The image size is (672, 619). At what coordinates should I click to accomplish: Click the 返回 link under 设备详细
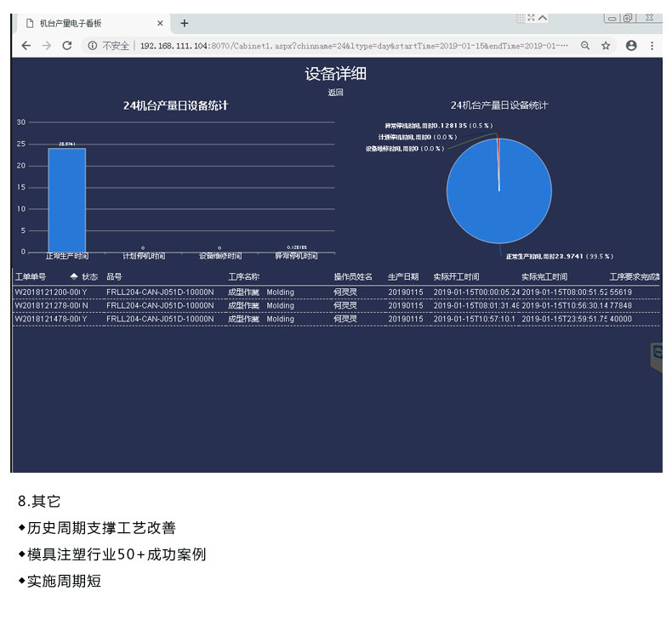tap(336, 93)
